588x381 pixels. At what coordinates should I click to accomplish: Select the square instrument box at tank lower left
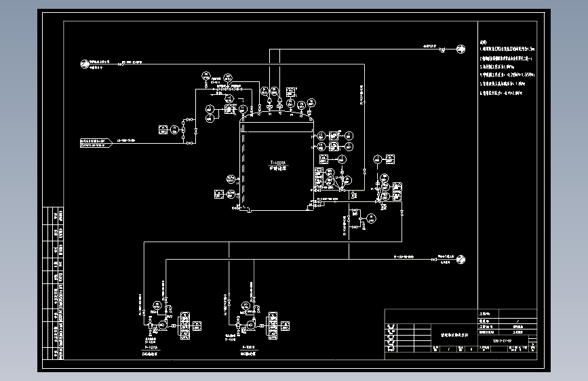(x=219, y=195)
